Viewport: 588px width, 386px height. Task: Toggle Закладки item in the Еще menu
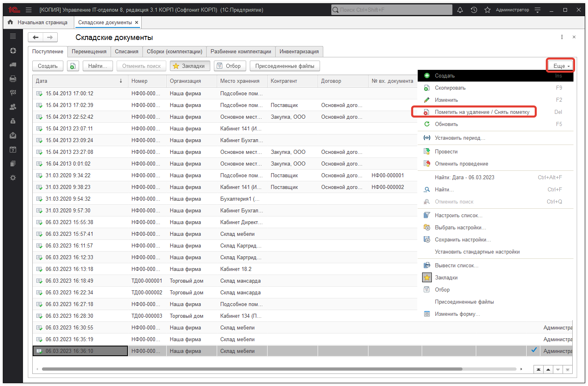[x=446, y=278]
